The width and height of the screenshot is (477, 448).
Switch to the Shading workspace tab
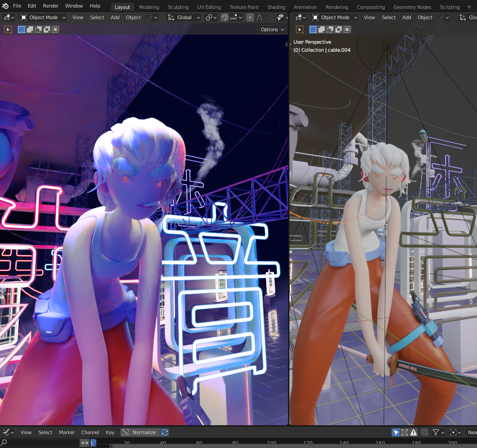(x=276, y=7)
